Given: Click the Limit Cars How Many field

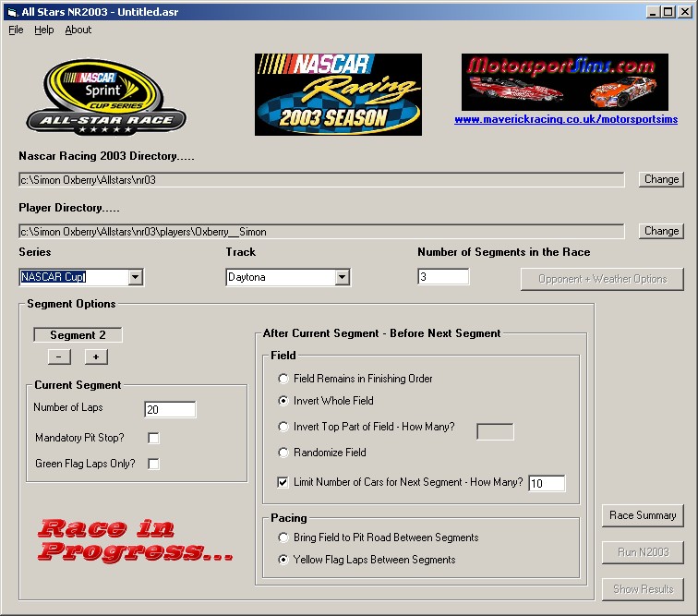Looking at the screenshot, I should point(547,483).
